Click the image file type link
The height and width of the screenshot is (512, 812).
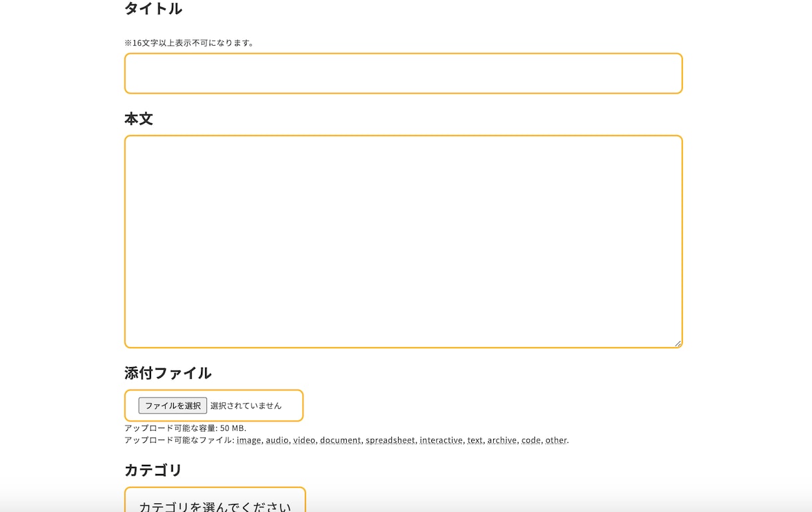click(249, 440)
